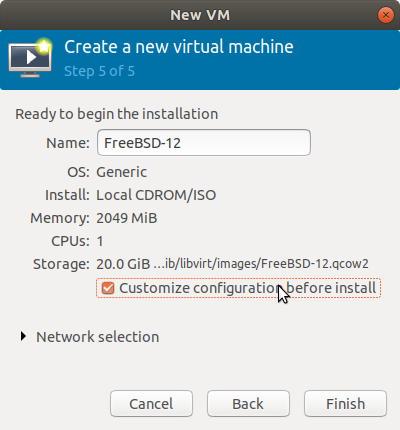Click the Finish button

pyautogui.click(x=345, y=404)
